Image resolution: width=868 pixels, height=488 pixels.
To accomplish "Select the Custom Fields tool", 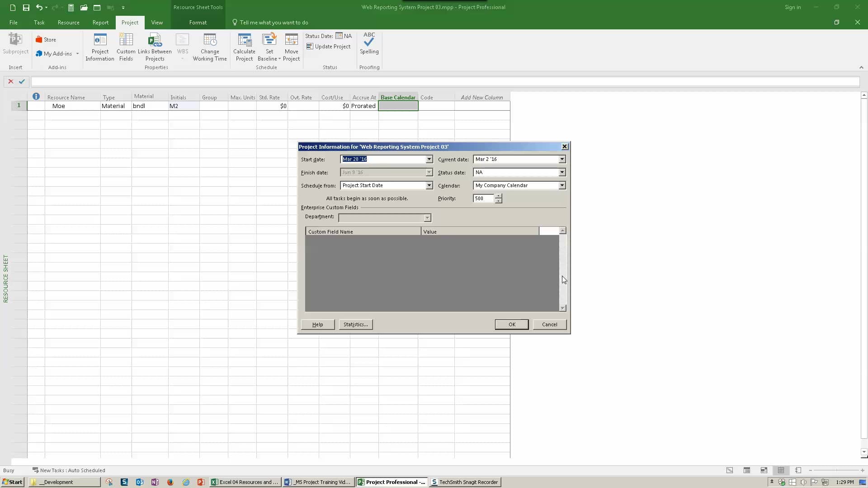I will [126, 47].
